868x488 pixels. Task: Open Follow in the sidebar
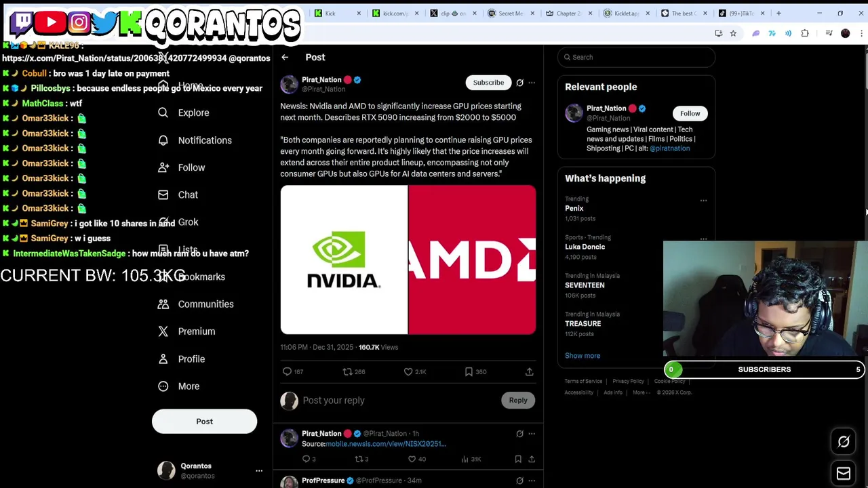(182, 167)
